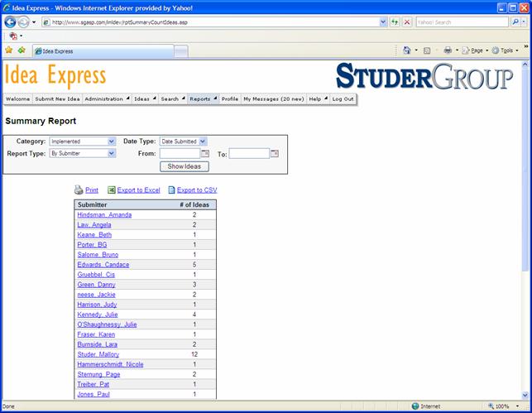Viewport: 532px width, 413px height.
Task: Open the search provider options dropdown
Action: pos(524,22)
